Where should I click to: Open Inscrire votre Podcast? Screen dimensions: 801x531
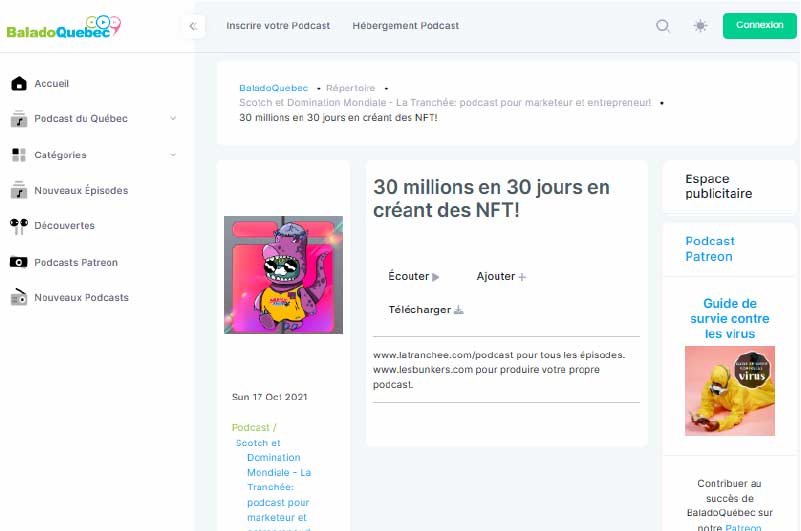point(278,26)
